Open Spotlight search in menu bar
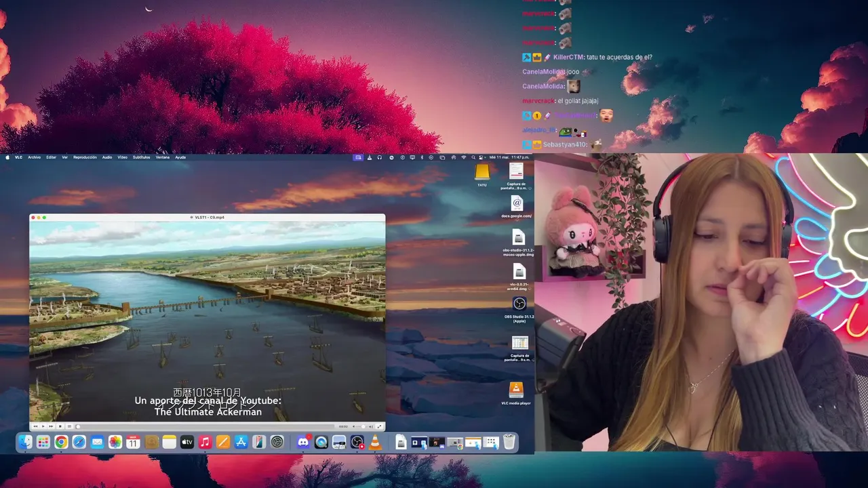Screen dimensions: 868x488 pos(473,157)
